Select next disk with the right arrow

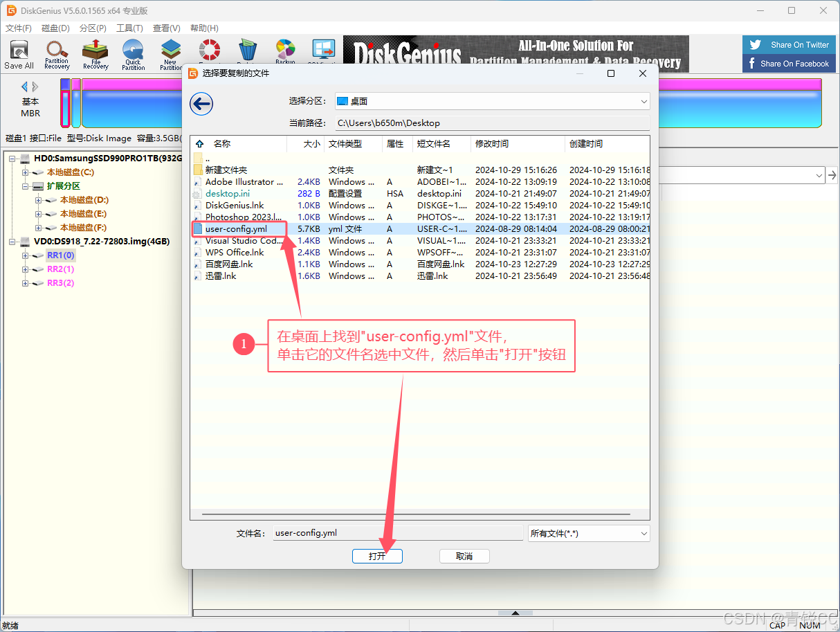click(x=35, y=87)
